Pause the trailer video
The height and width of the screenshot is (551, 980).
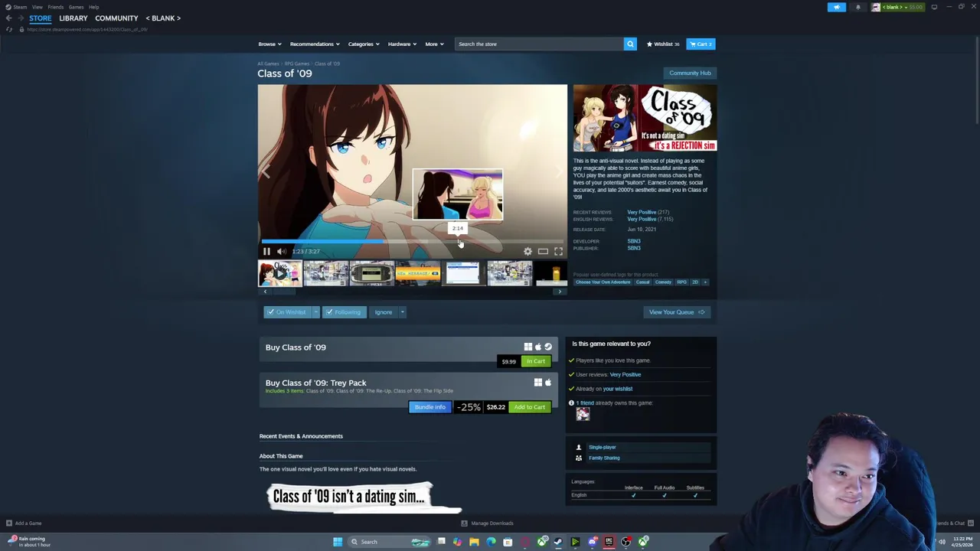click(266, 251)
